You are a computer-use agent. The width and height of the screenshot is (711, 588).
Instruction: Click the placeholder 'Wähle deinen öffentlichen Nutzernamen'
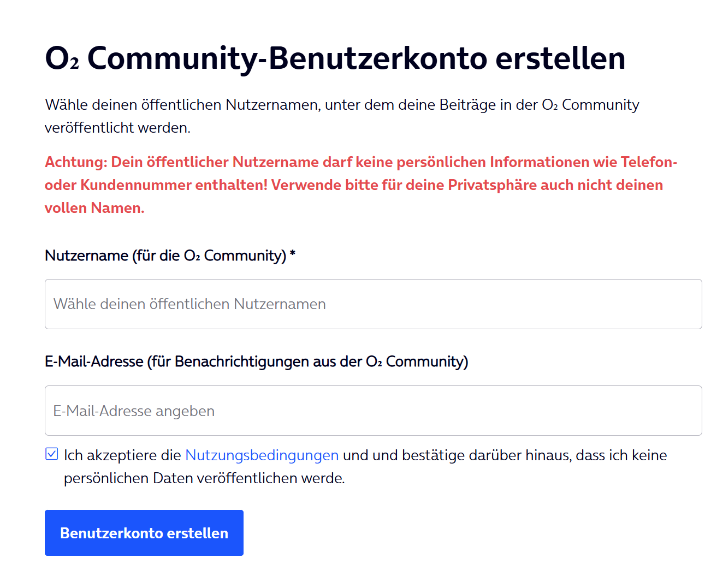click(x=189, y=304)
